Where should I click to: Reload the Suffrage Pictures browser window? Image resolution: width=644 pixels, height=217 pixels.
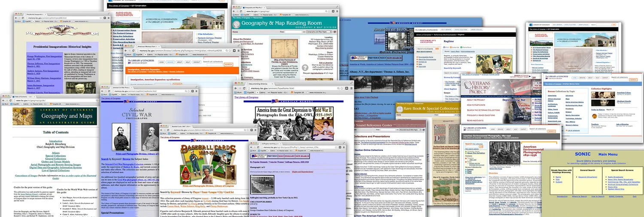[x=259, y=148]
